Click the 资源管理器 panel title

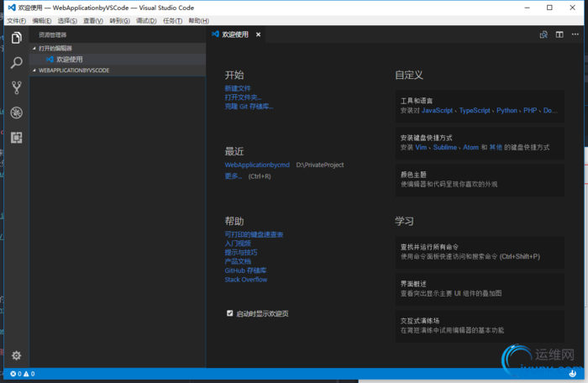[x=52, y=35]
